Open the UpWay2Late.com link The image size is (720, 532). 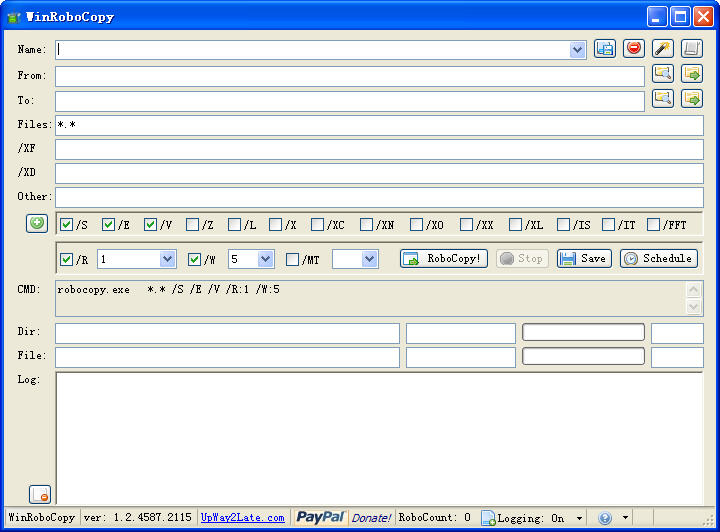(242, 518)
